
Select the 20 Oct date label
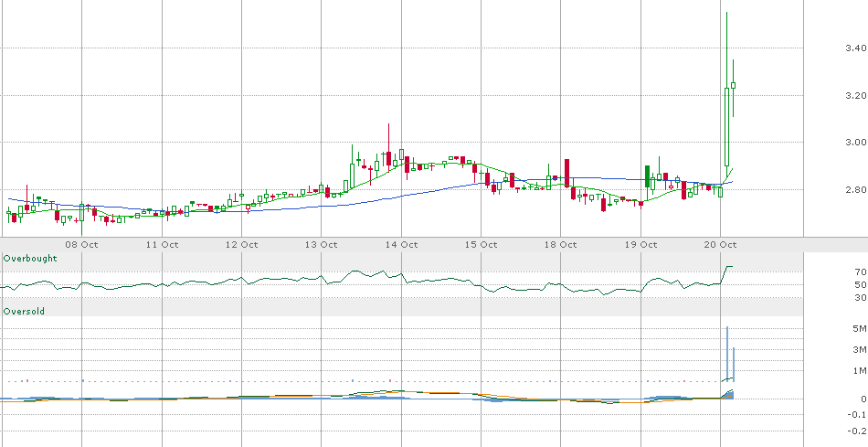[721, 244]
